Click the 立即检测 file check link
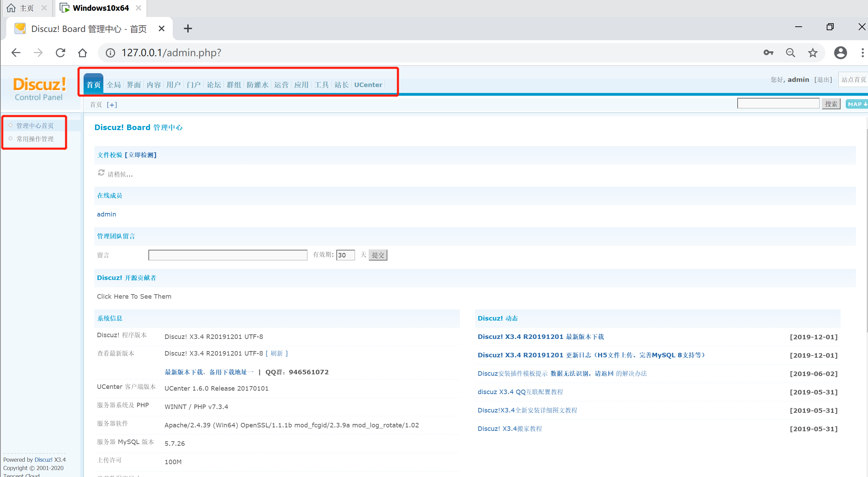The image size is (868, 477). coord(141,155)
